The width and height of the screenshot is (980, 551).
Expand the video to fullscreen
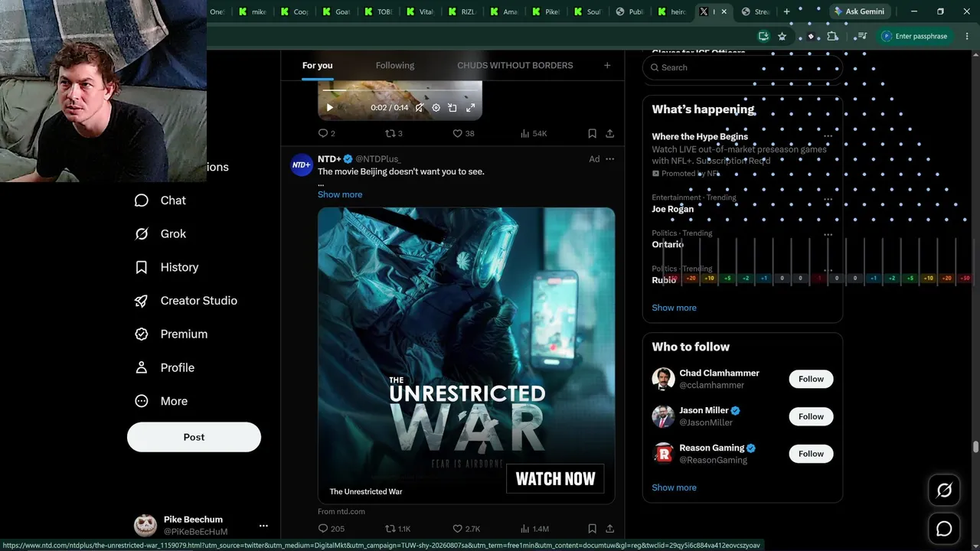[470, 108]
